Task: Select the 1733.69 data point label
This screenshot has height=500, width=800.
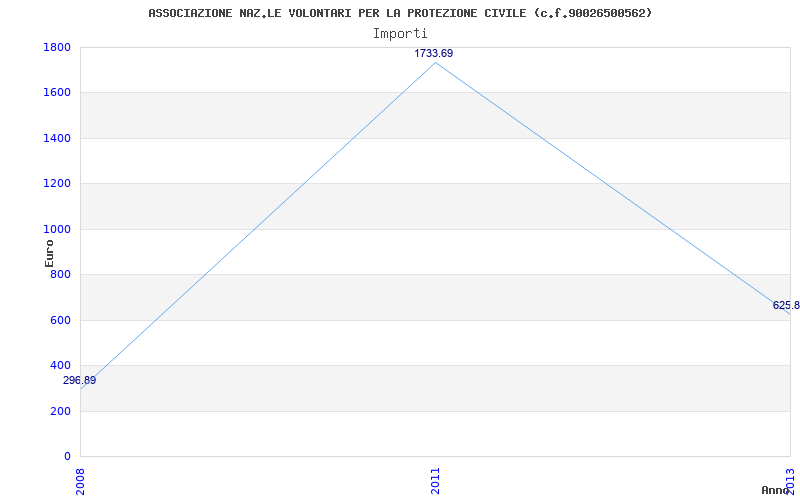Action: click(x=434, y=54)
